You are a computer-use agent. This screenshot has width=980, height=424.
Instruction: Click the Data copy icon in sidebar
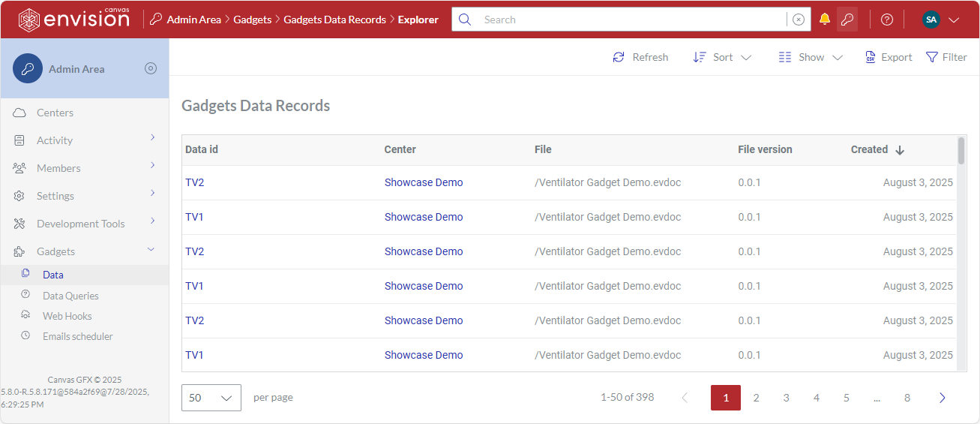tap(25, 274)
